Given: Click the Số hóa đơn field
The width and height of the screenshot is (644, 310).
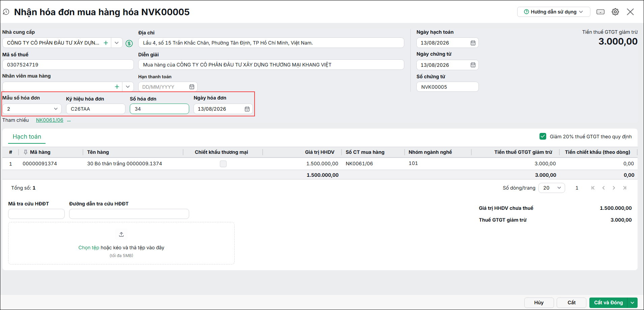Looking at the screenshot, I should [x=159, y=109].
